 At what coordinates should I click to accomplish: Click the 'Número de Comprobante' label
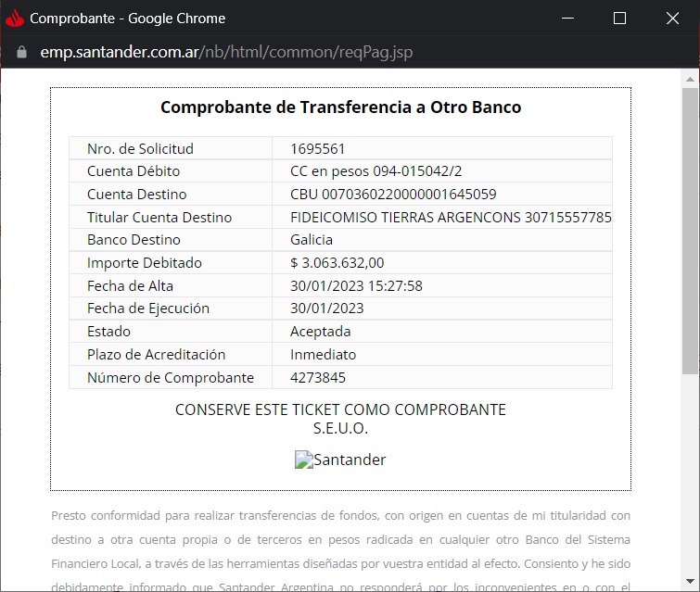(x=171, y=378)
